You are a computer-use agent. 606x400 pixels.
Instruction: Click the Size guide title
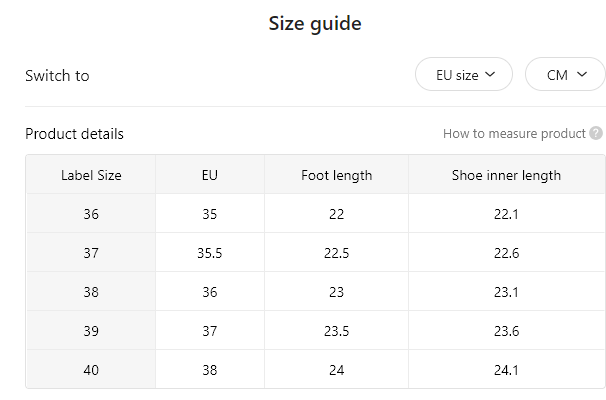tap(315, 24)
